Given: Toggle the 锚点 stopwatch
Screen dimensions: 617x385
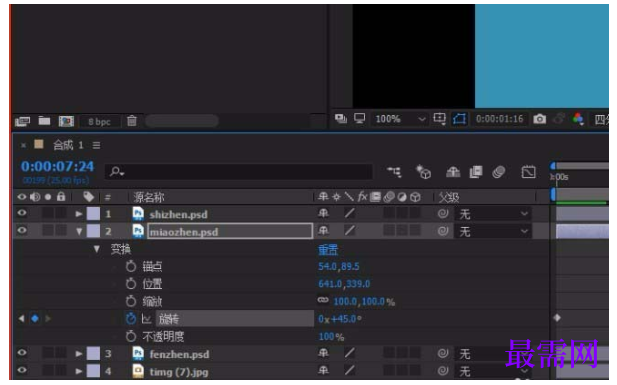Looking at the screenshot, I should (x=131, y=267).
